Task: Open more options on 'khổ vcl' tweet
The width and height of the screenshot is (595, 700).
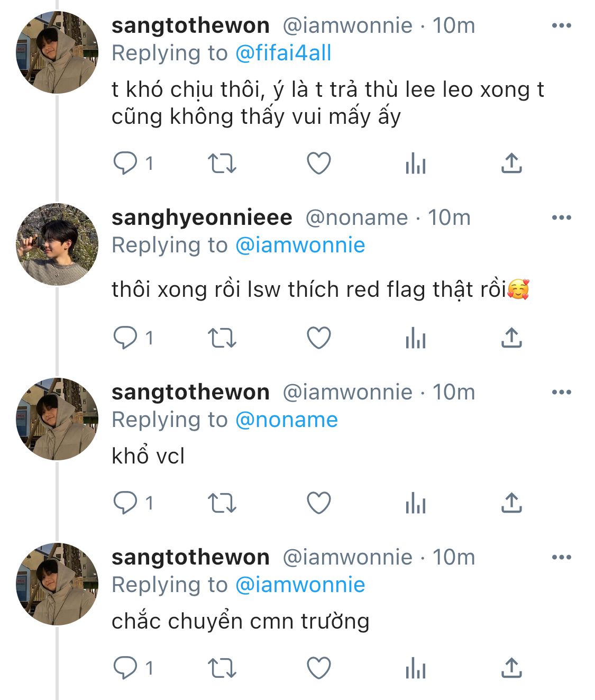Action: (x=561, y=392)
